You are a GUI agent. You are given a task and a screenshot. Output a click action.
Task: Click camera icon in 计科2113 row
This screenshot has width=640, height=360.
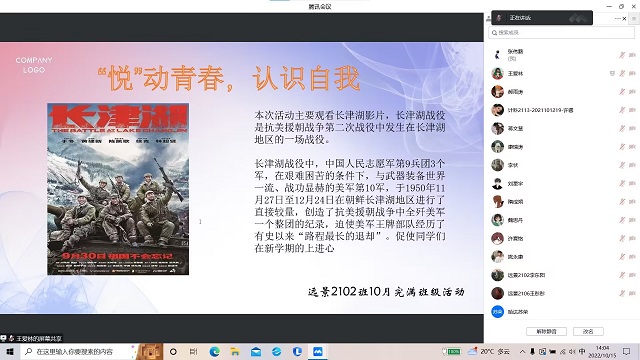pyautogui.click(x=632, y=110)
